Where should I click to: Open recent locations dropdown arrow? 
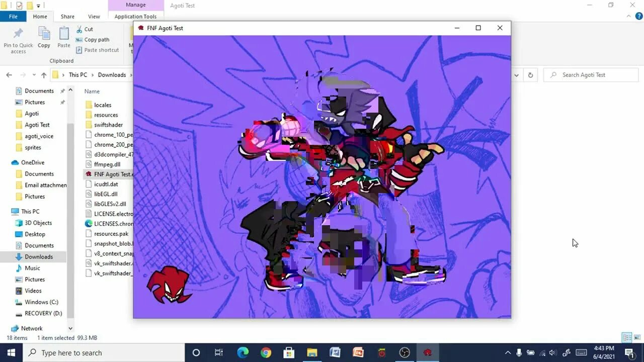click(34, 75)
